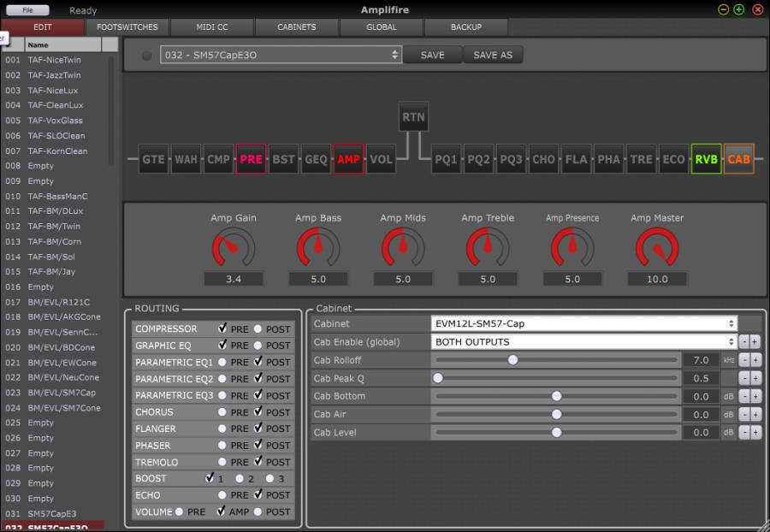Select the CHO chorus block

tap(543, 159)
